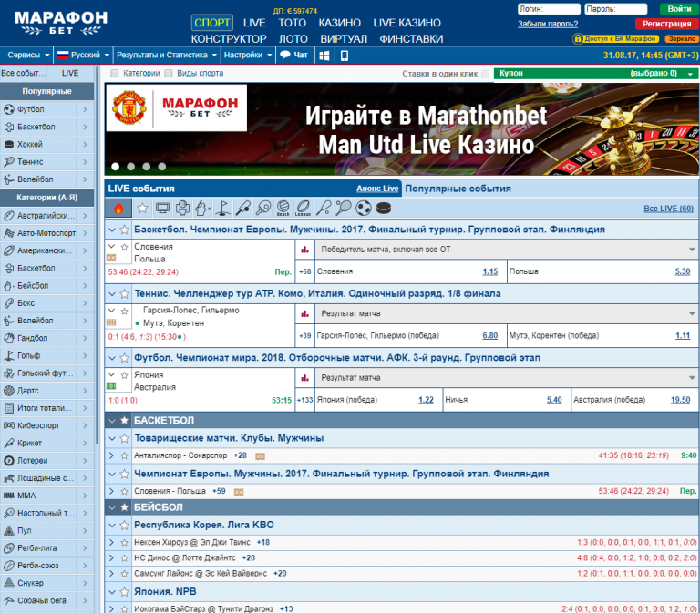Screen dimensions: 700x613
Task: Select the second banner carousel dot
Action: pyautogui.click(x=131, y=167)
